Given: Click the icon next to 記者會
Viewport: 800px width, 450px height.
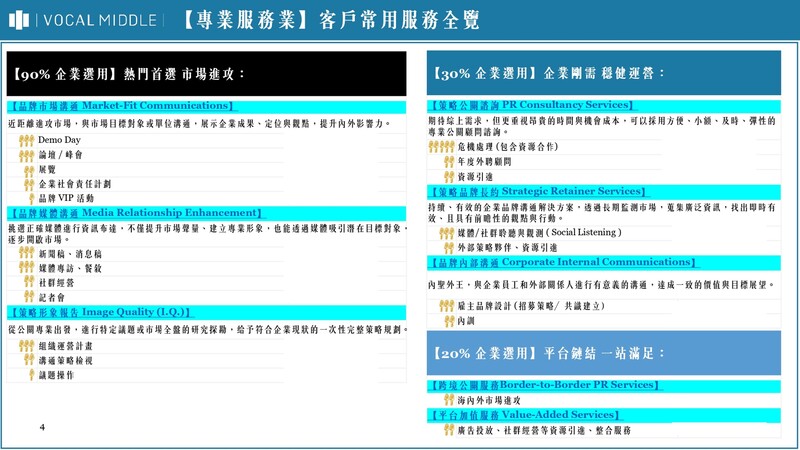Looking at the screenshot, I should (x=30, y=297).
